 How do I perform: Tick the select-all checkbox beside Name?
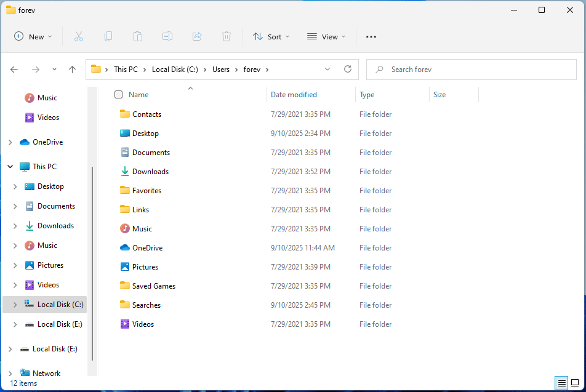pos(119,95)
